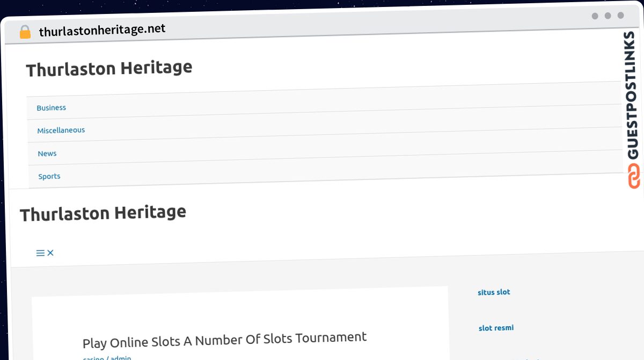Open the 'Play Online Slots' article title

(x=225, y=340)
